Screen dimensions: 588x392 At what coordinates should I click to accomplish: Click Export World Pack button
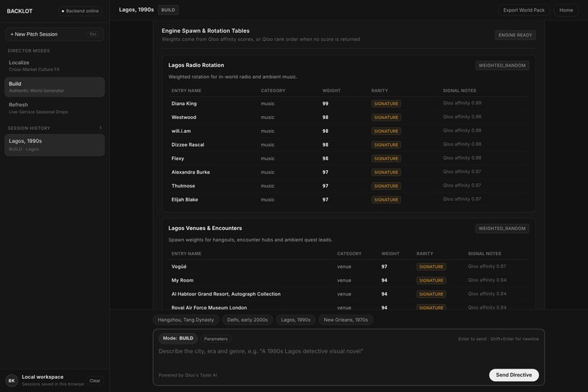(x=524, y=10)
